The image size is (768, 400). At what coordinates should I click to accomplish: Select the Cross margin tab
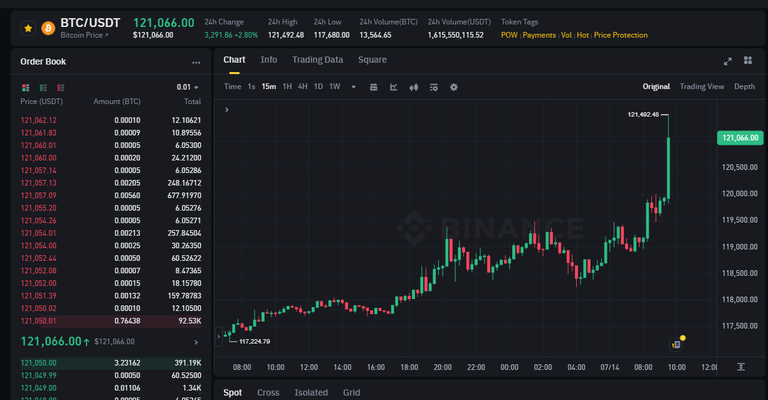coord(268,393)
